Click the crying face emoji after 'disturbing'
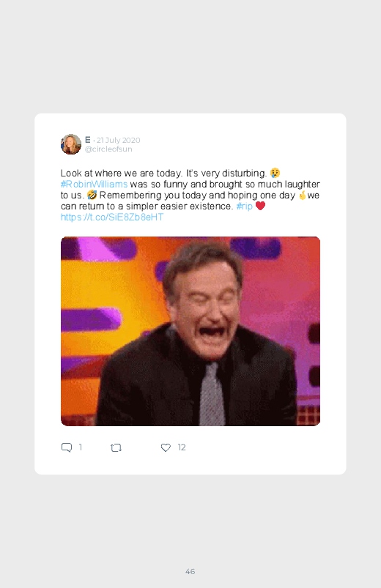 275,173
